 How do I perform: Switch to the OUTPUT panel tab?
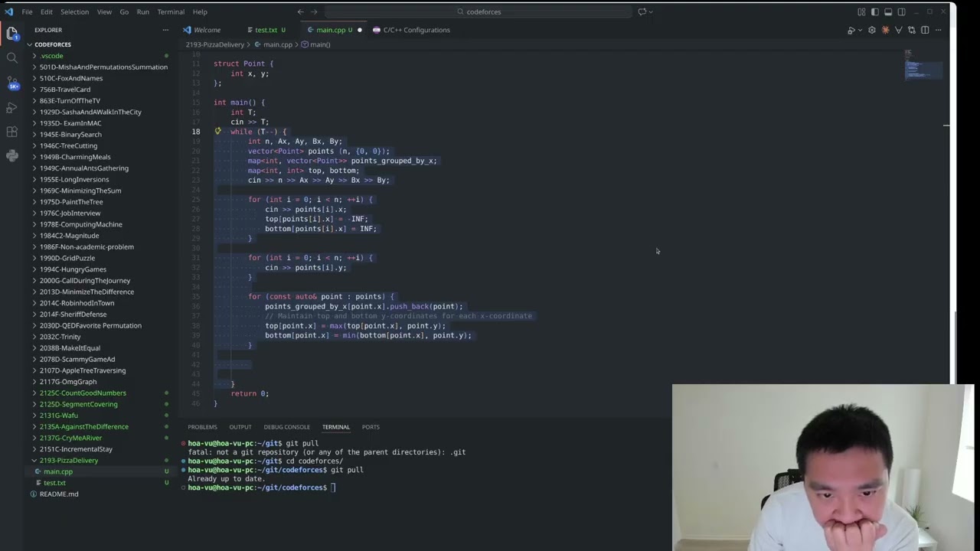click(240, 427)
